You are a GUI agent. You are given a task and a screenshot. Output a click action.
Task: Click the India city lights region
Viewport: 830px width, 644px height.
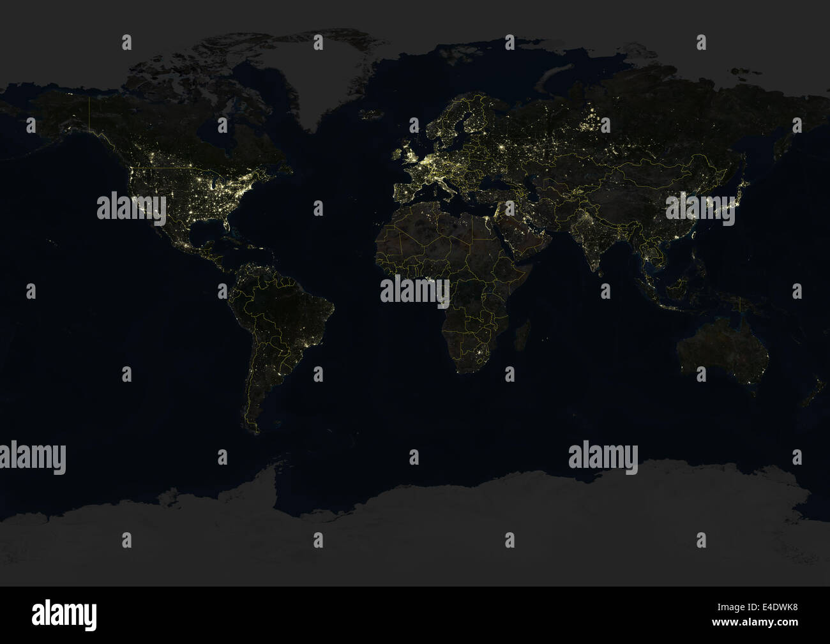pyautogui.click(x=591, y=243)
